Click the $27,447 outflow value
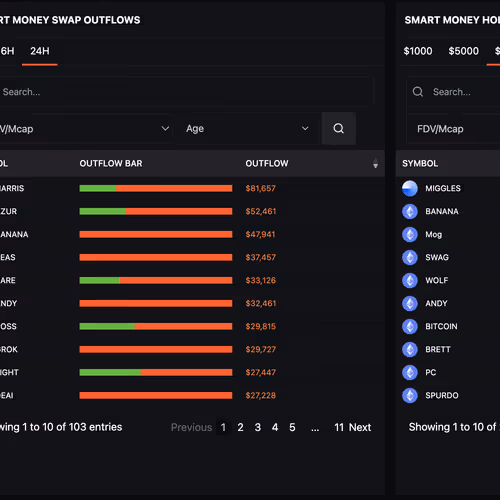 (261, 372)
